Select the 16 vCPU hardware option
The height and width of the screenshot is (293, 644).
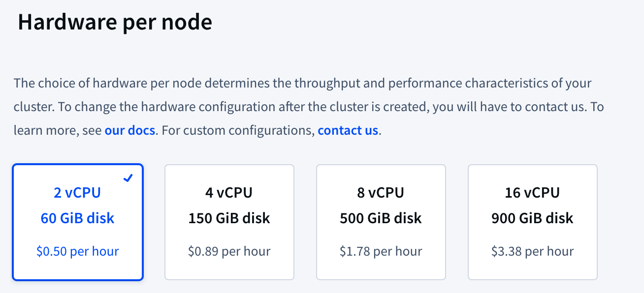(533, 222)
